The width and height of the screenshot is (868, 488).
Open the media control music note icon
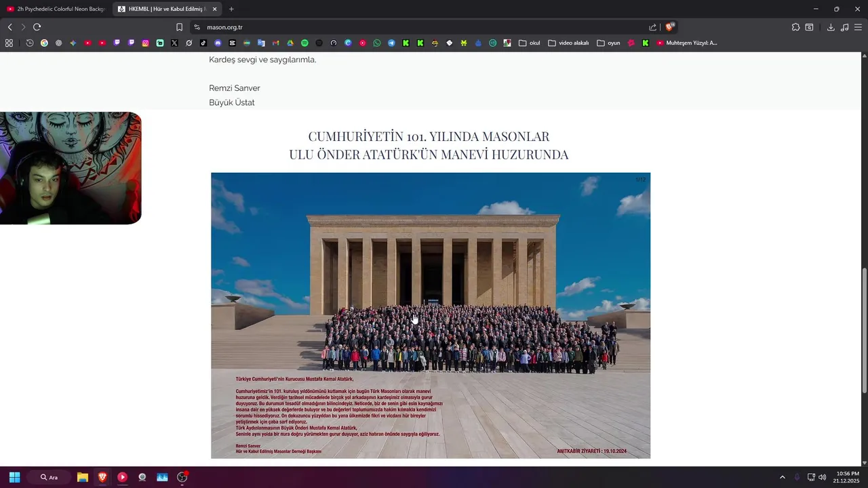click(844, 27)
